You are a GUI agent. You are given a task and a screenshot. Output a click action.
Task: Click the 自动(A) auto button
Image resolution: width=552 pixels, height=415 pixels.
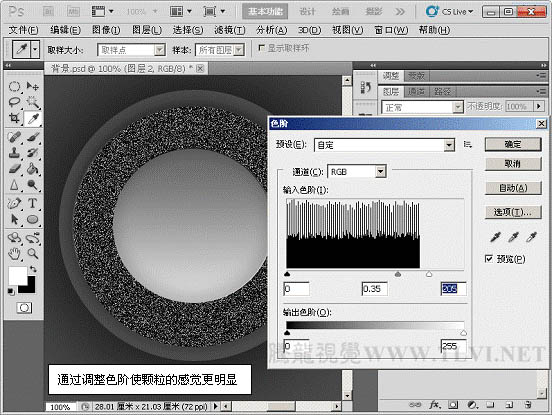pos(513,188)
